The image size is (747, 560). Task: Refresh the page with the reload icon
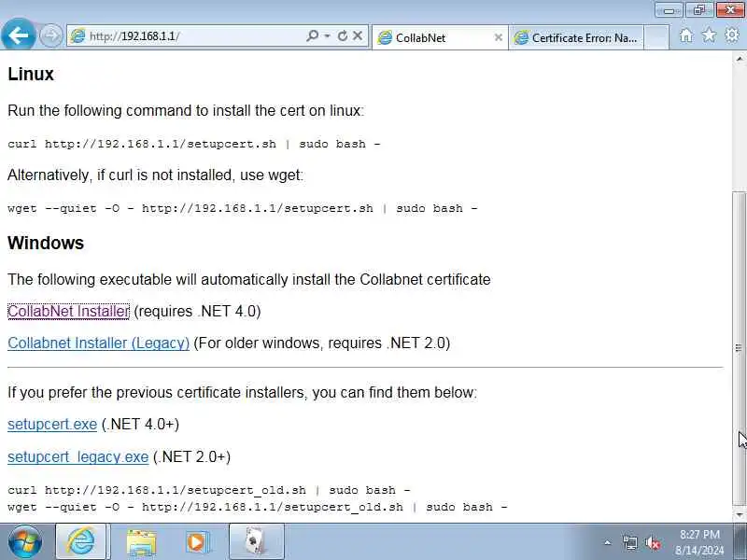343,35
